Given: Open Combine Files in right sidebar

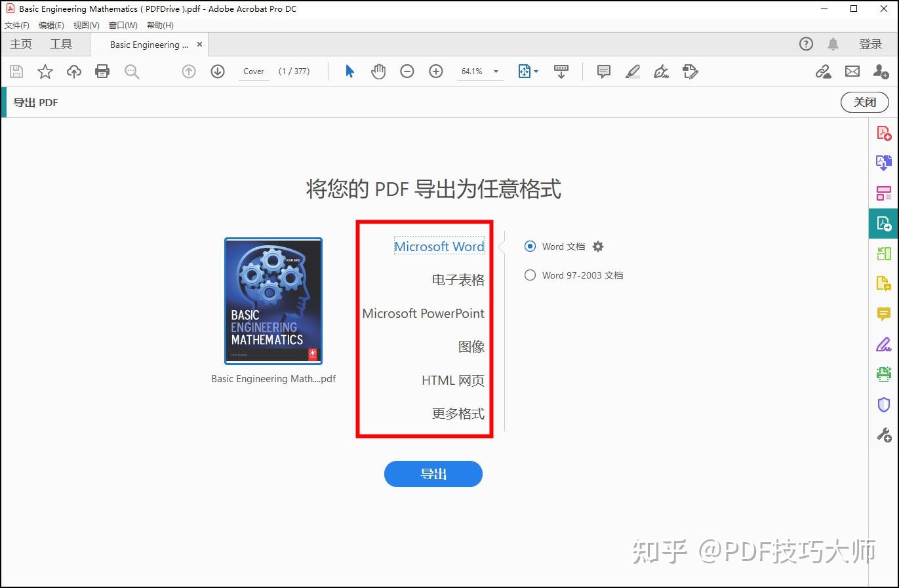Looking at the screenshot, I should click(884, 162).
